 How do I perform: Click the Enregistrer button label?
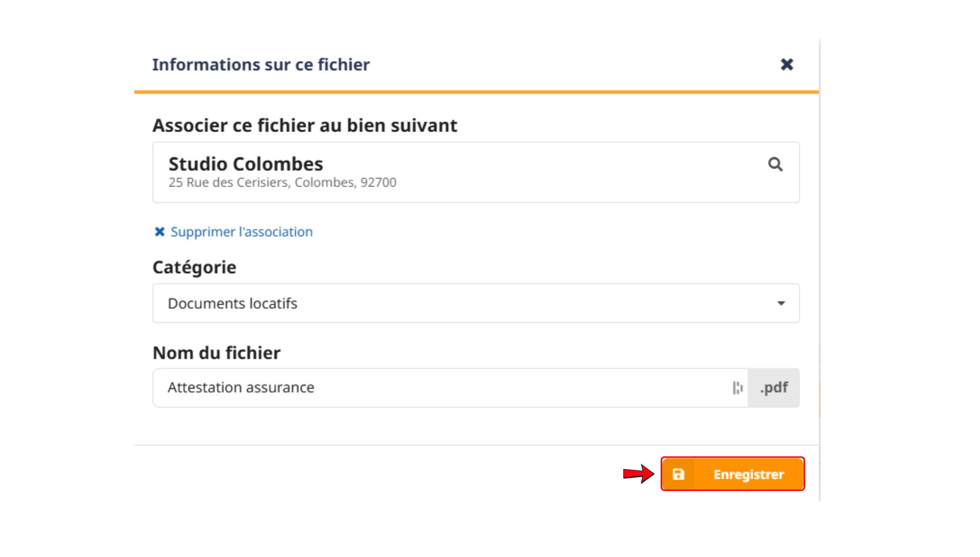pyautogui.click(x=748, y=474)
